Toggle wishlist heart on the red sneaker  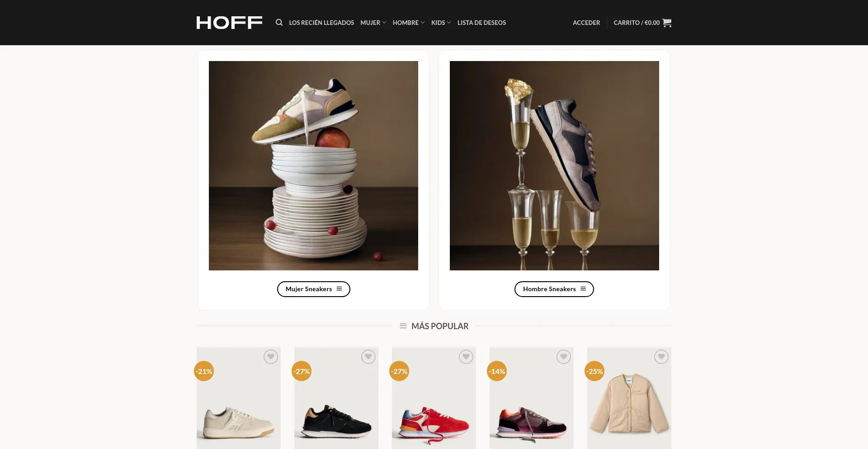466,357
